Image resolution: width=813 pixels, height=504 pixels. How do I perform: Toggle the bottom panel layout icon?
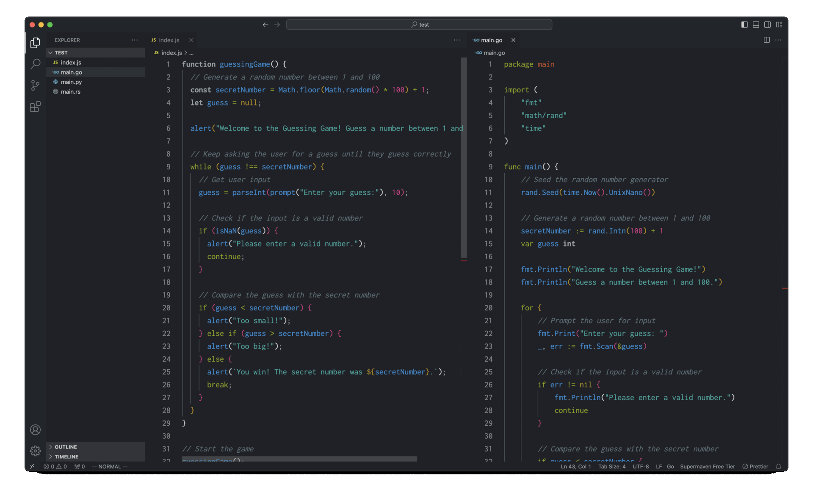(756, 25)
